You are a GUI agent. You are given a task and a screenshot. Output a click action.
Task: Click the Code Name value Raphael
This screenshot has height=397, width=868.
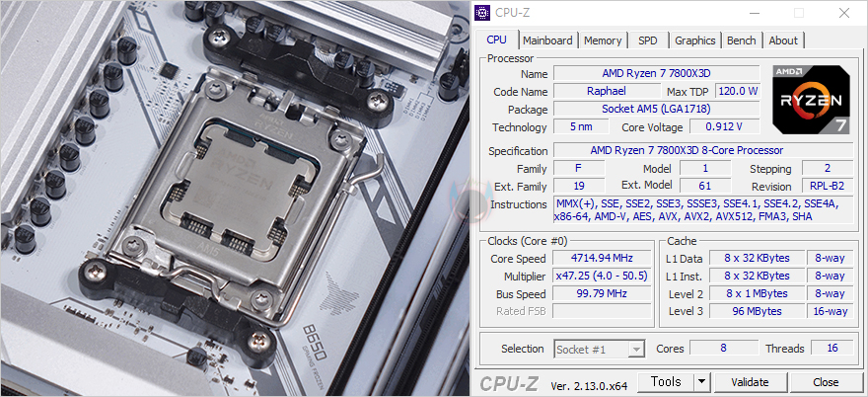607,91
